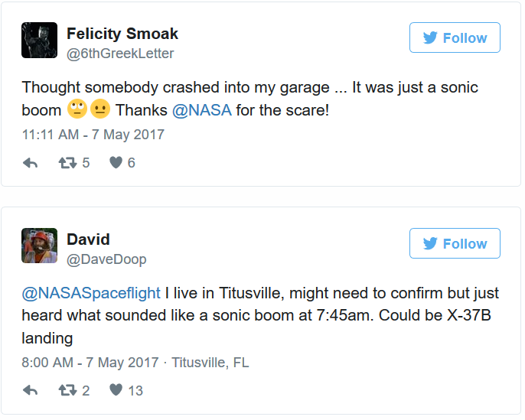525x420 pixels.
Task: Follow Felicity Smoak
Action: coord(455,37)
